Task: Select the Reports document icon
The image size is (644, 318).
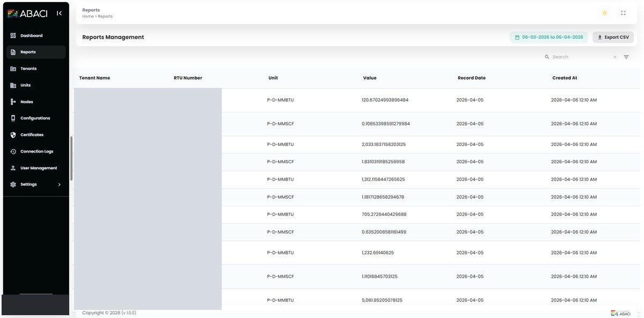Action: coord(13,52)
